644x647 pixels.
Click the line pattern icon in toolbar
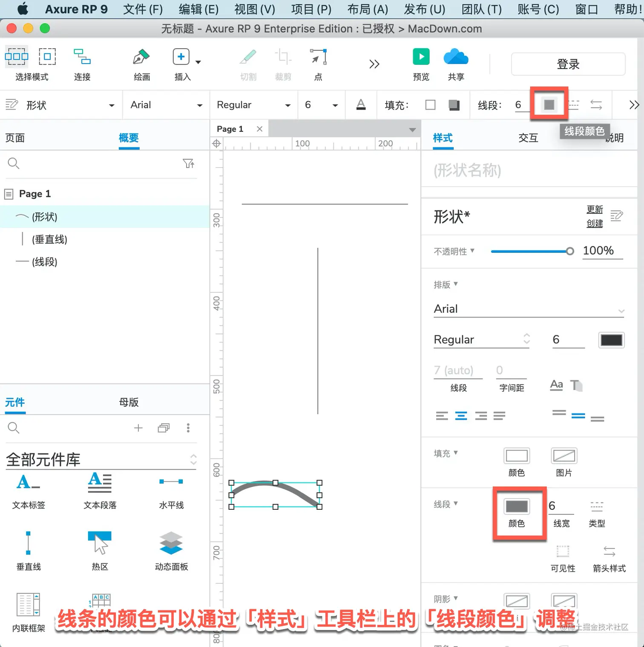tap(574, 104)
